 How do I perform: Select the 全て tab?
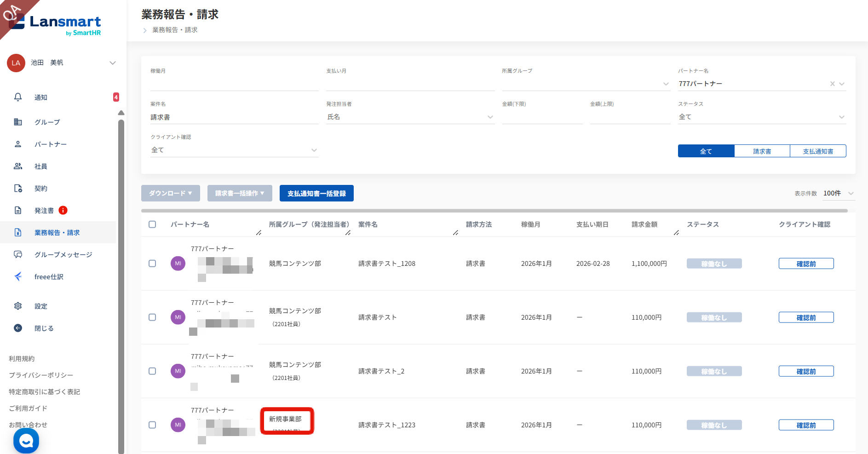coord(706,151)
